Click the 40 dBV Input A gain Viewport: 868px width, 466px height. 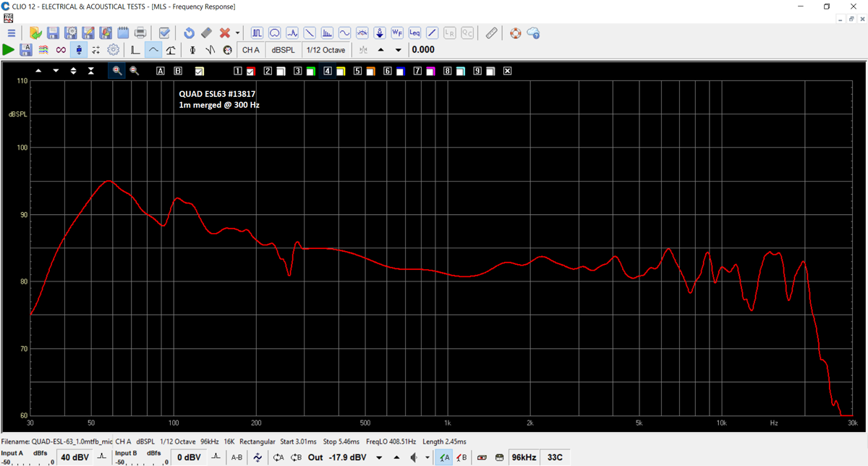tap(75, 457)
